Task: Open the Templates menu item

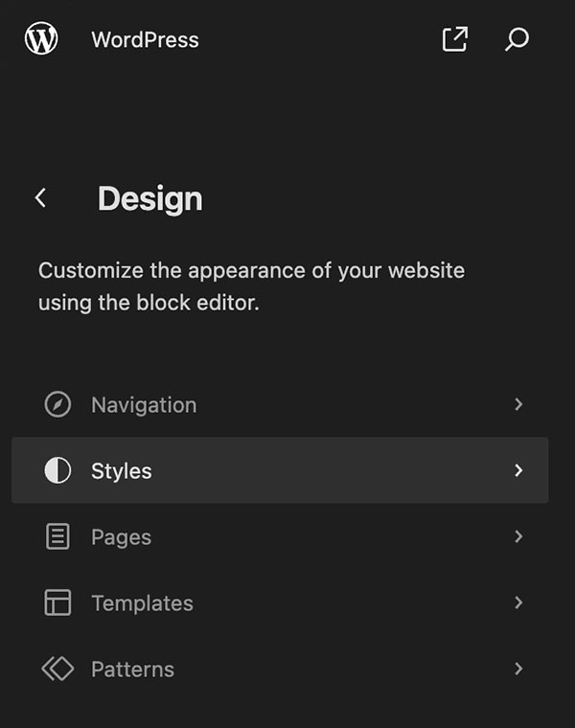Action: pos(280,603)
